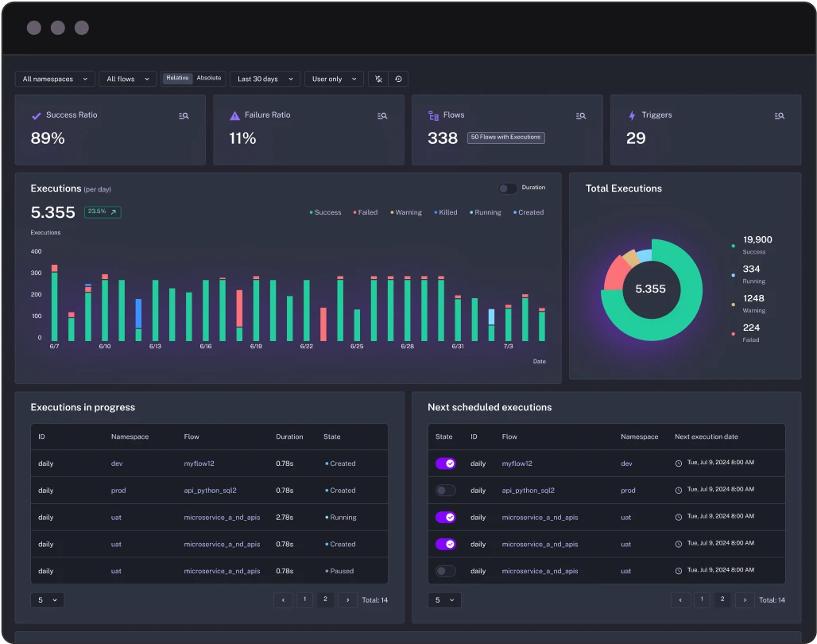Go to page 2 of Executions in progress

(325, 599)
